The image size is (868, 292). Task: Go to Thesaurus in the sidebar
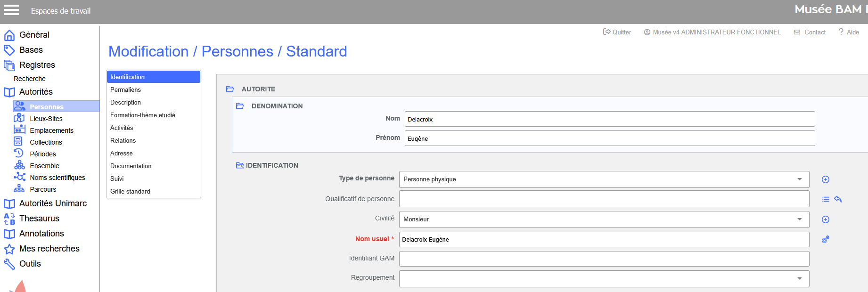(39, 219)
